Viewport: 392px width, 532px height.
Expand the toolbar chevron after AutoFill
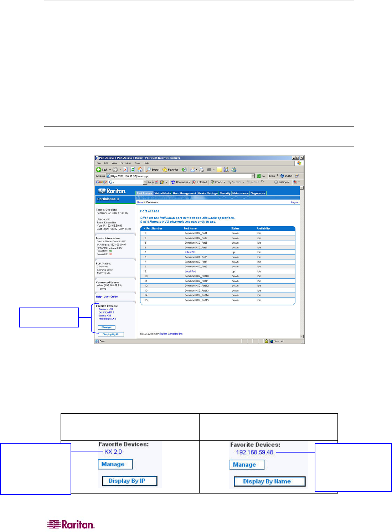pyautogui.click(x=263, y=182)
